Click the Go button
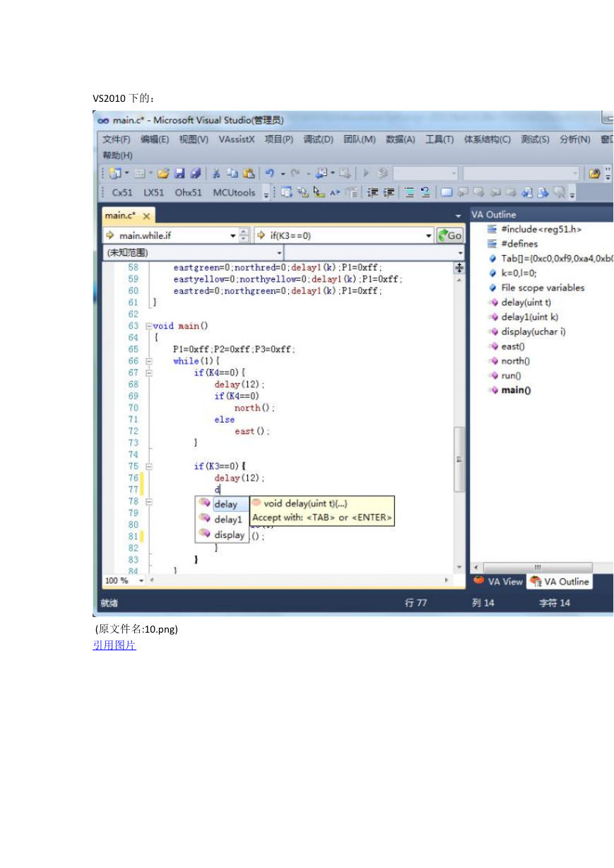The height and width of the screenshot is (868, 614). point(449,235)
